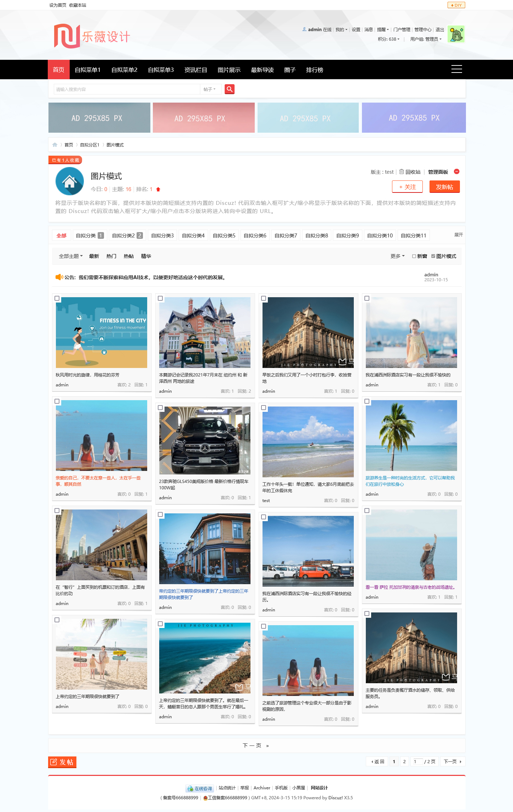
Task: Enable the 新窗 checkbox
Action: [x=414, y=256]
